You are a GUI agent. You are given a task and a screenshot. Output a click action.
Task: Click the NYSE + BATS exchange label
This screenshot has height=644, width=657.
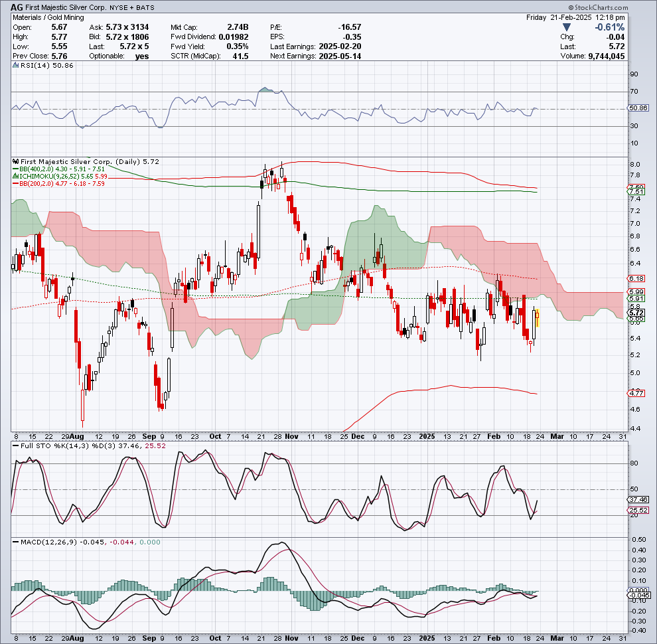click(131, 7)
